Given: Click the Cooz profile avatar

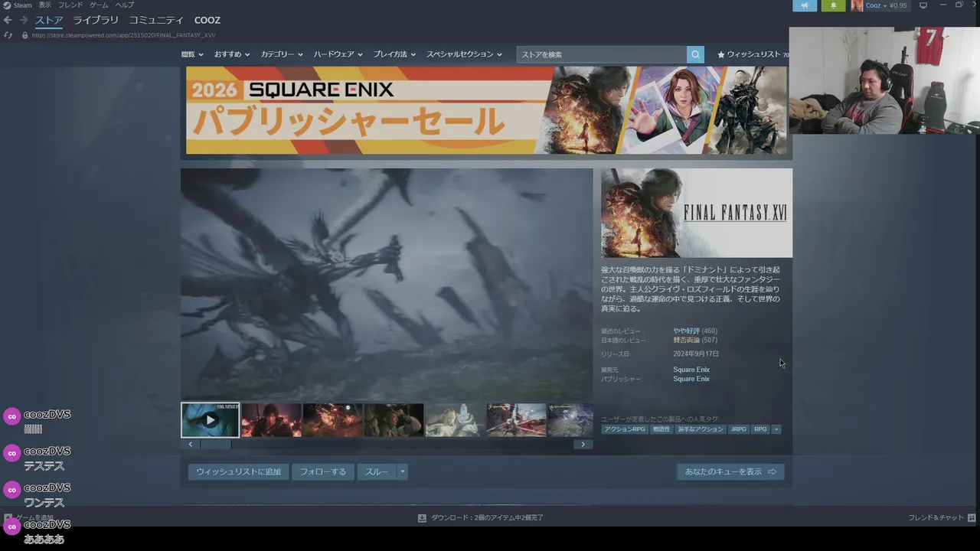Looking at the screenshot, I should [857, 5].
